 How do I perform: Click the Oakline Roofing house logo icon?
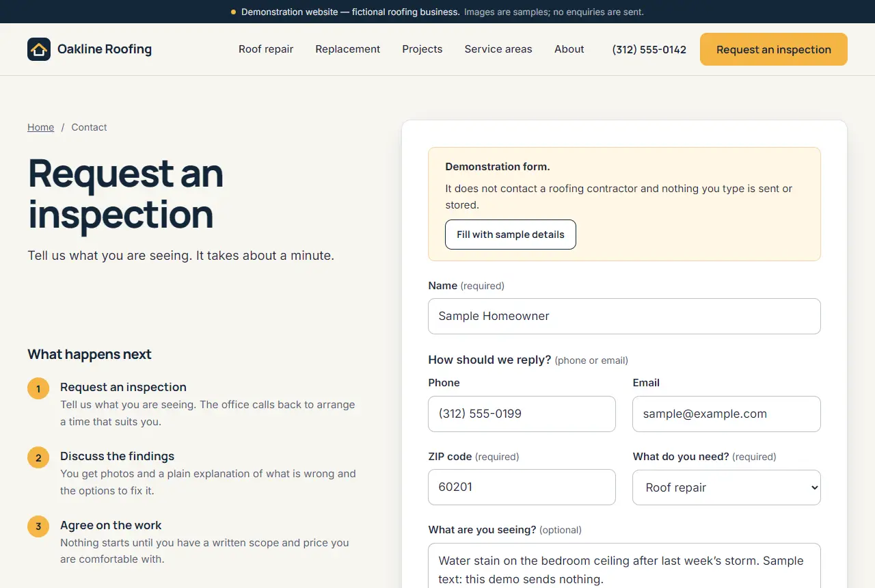39,49
